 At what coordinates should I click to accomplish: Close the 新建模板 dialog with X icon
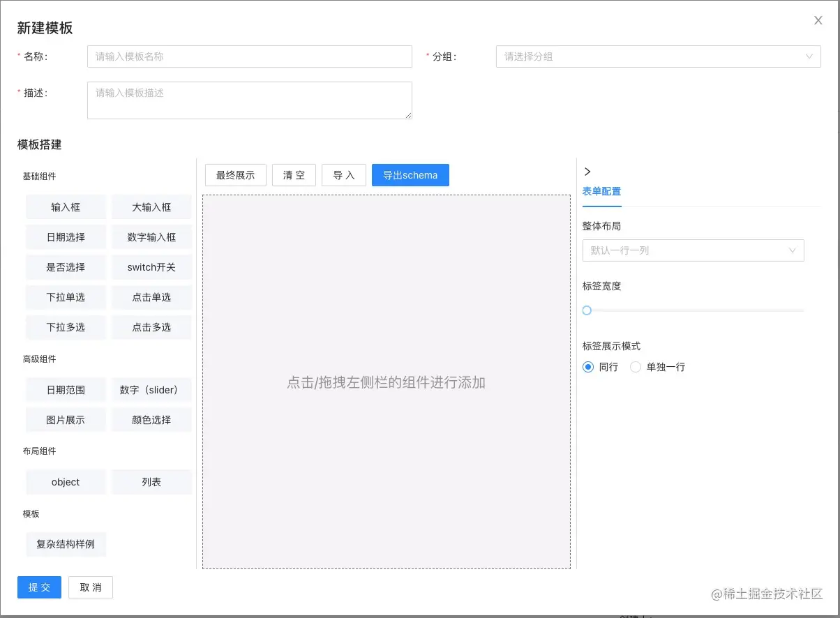pyautogui.click(x=818, y=20)
